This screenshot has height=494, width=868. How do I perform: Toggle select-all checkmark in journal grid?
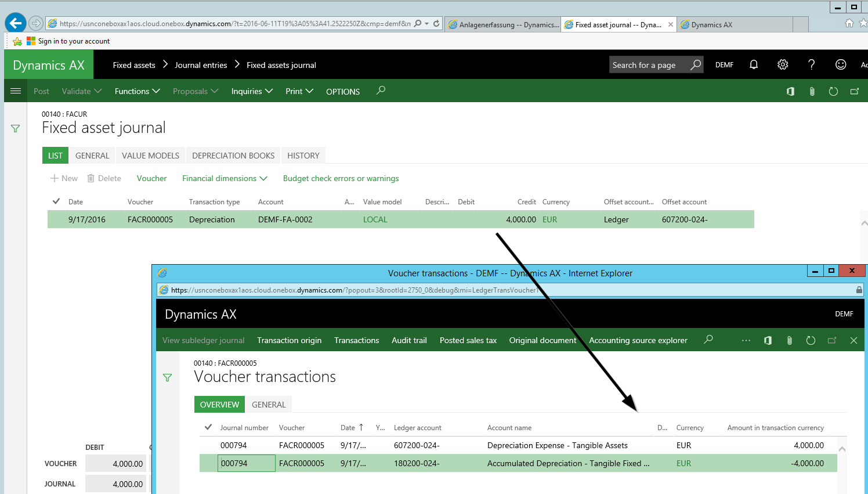56,201
